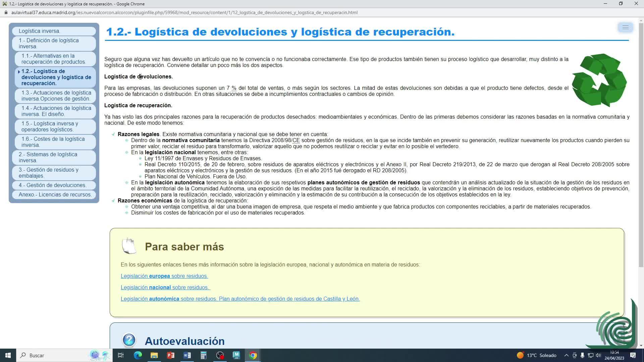Open Legislación nacional sobre residuos link
The height and width of the screenshot is (362, 644).
(x=165, y=288)
